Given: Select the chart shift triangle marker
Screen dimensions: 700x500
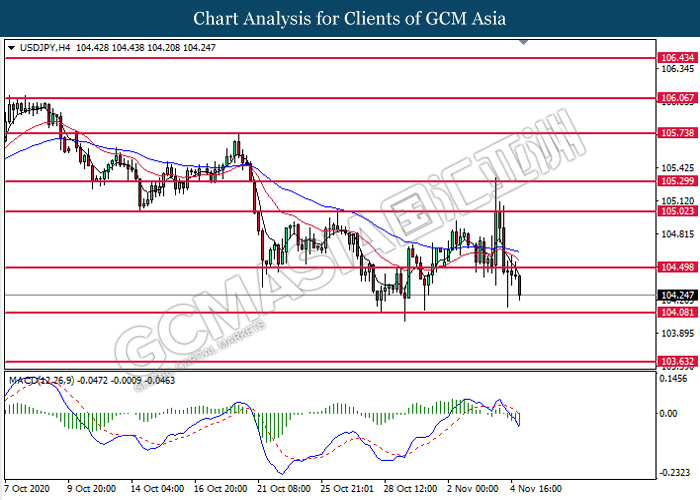Looking at the screenshot, I should pos(523,42).
